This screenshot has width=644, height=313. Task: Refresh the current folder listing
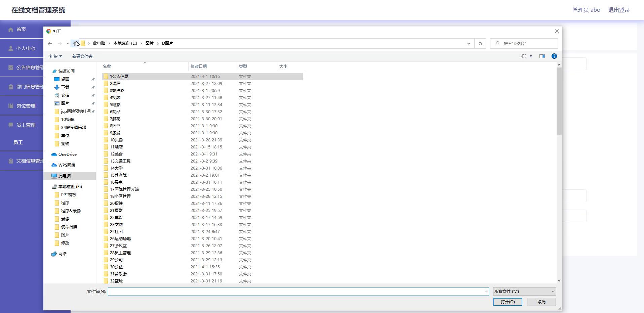click(x=480, y=43)
